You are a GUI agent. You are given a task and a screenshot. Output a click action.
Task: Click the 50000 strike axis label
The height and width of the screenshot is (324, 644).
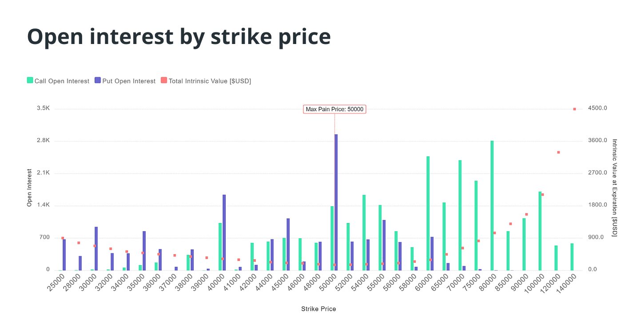click(x=328, y=283)
